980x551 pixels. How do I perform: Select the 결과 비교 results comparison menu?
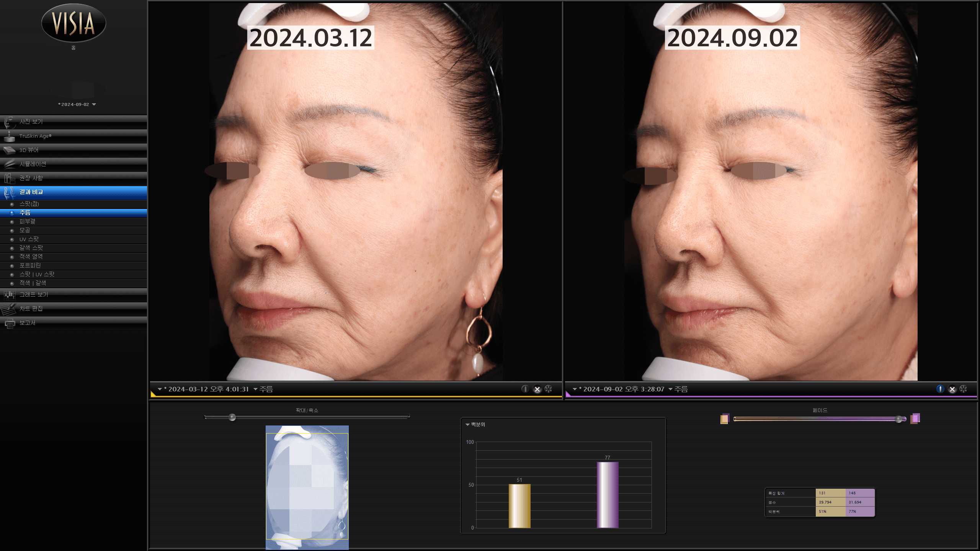click(x=73, y=192)
